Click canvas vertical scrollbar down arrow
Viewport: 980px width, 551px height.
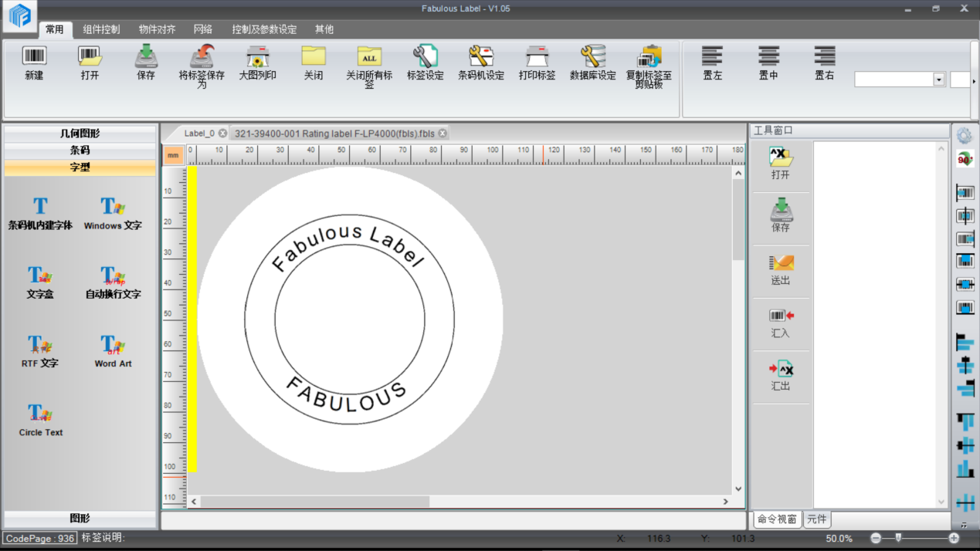coord(738,488)
